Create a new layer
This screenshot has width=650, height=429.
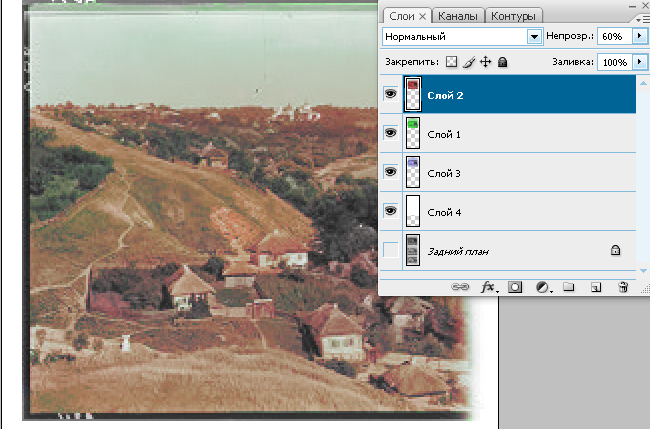click(x=595, y=287)
